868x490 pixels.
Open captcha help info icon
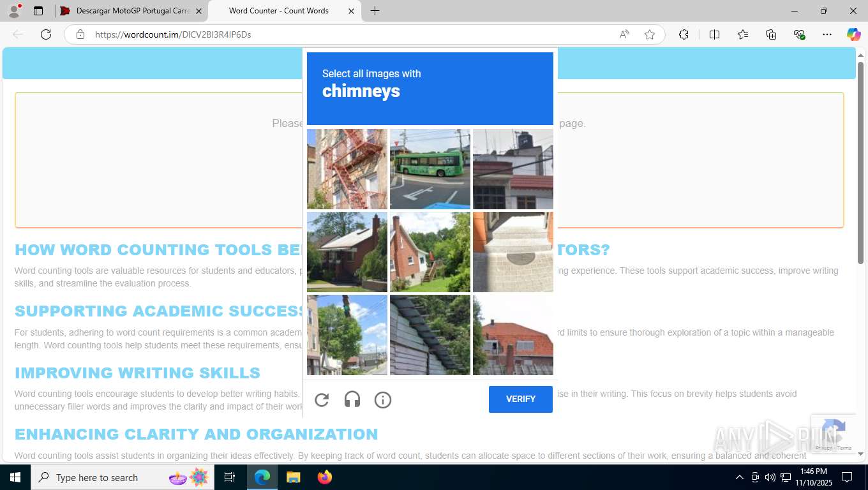click(383, 400)
